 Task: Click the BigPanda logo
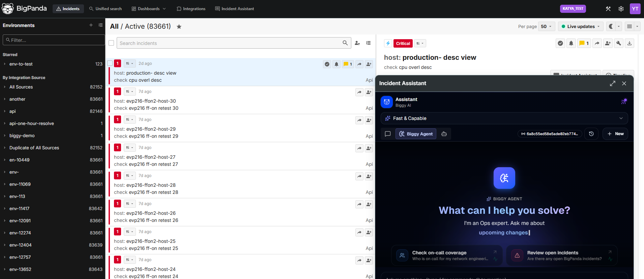coord(24,8)
